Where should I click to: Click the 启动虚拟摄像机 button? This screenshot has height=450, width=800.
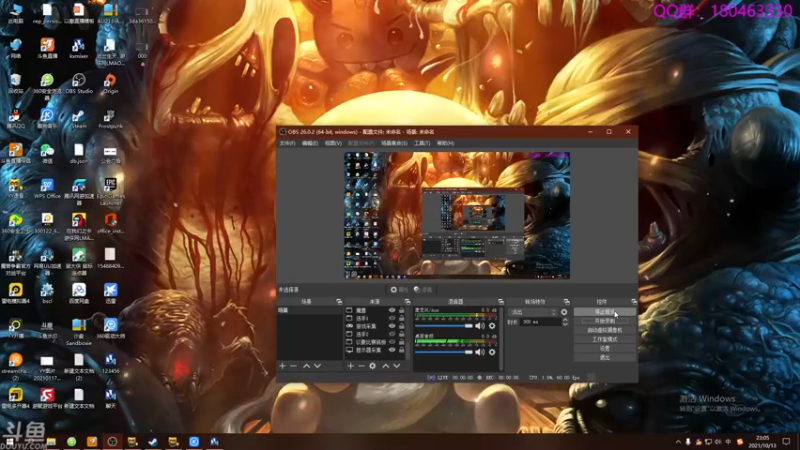(x=605, y=330)
